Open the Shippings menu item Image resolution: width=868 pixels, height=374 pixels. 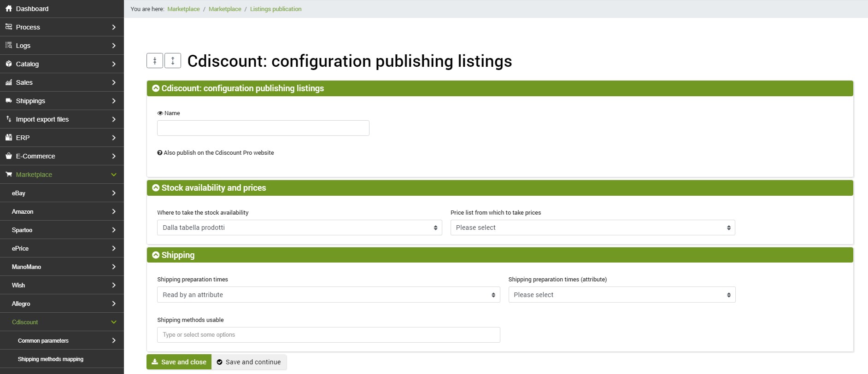[62, 101]
